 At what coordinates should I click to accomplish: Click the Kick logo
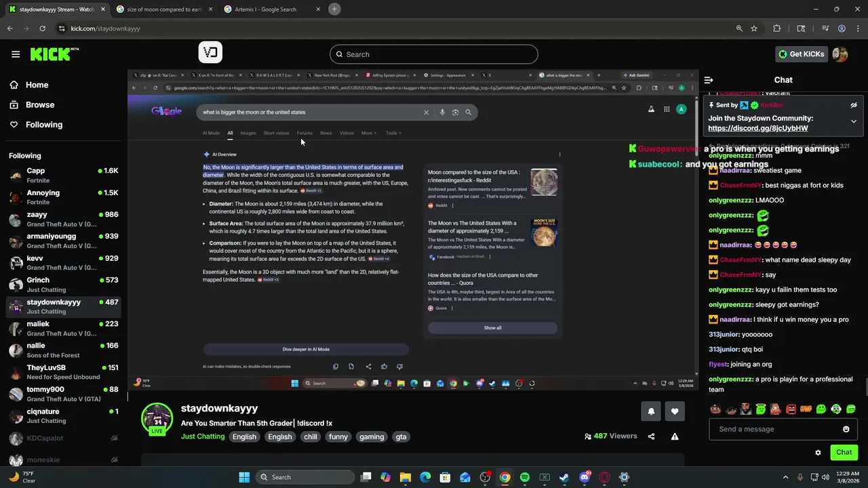54,54
